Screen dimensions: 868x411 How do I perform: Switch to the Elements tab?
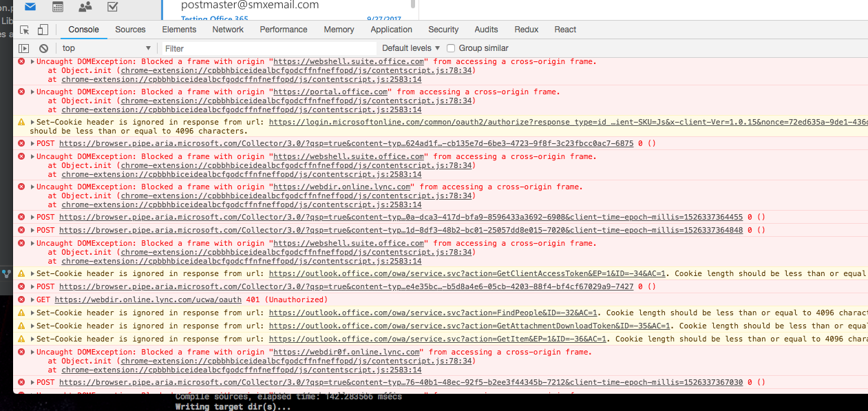tap(179, 30)
